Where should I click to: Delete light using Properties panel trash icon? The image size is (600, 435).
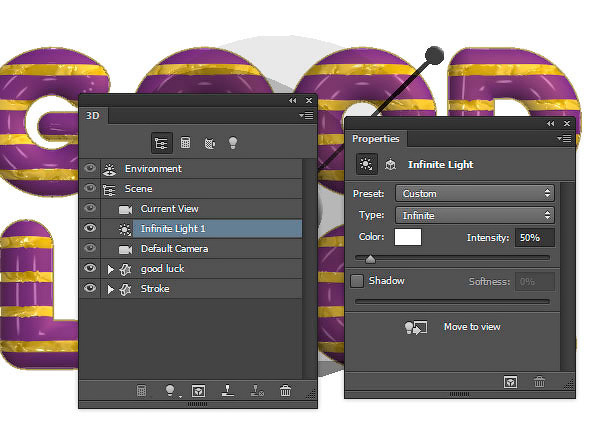pyautogui.click(x=539, y=381)
